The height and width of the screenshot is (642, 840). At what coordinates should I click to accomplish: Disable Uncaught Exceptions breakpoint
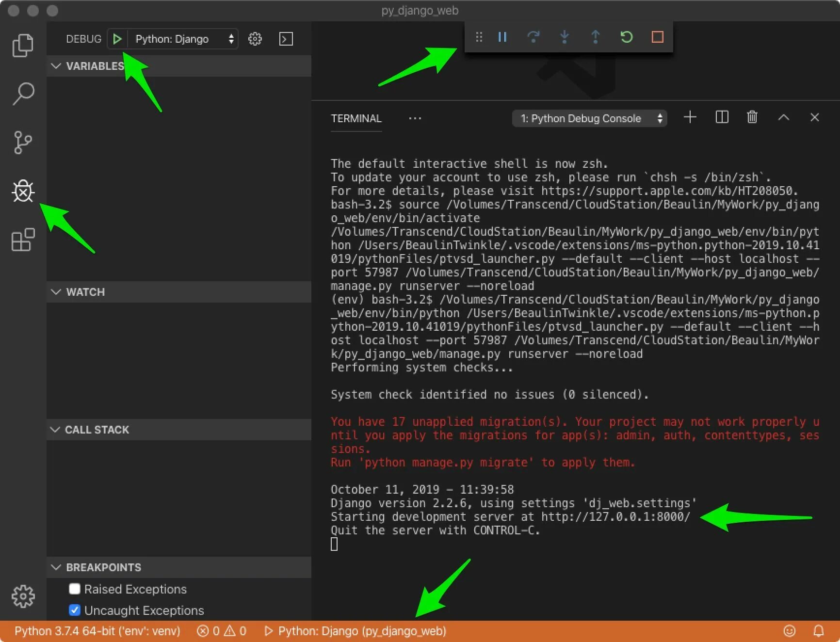tap(75, 610)
